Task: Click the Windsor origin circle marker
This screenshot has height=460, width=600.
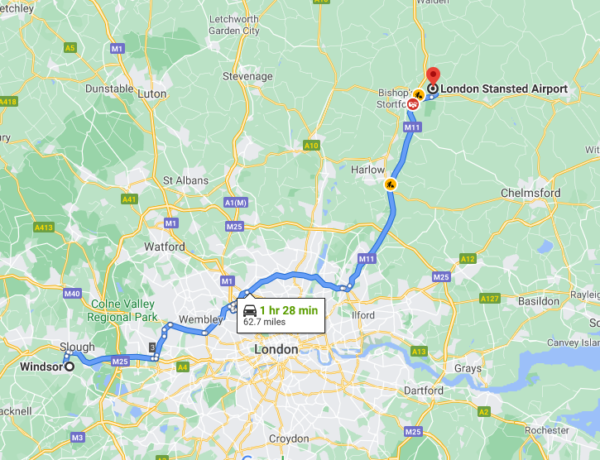Action: pyautogui.click(x=69, y=367)
